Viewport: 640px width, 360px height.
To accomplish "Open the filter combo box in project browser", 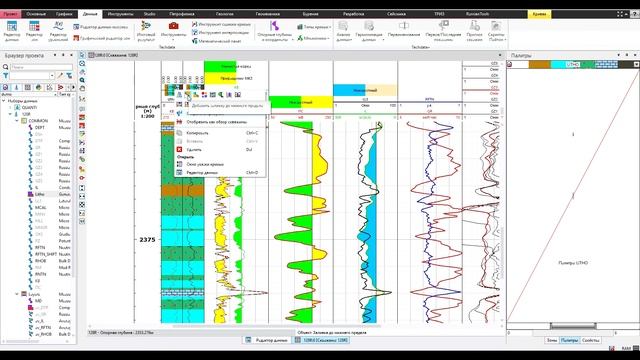I will 32,76.
